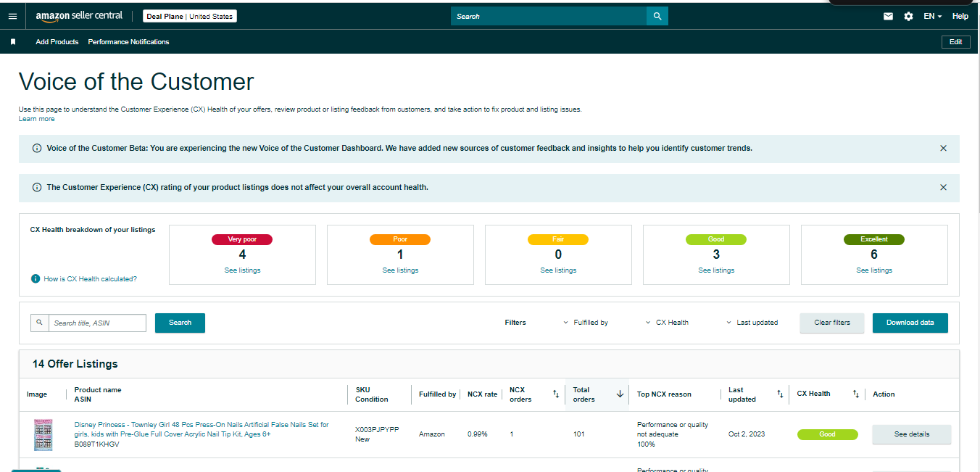Dismiss the CX rating account health banner
The height and width of the screenshot is (472, 980).
[x=943, y=187]
